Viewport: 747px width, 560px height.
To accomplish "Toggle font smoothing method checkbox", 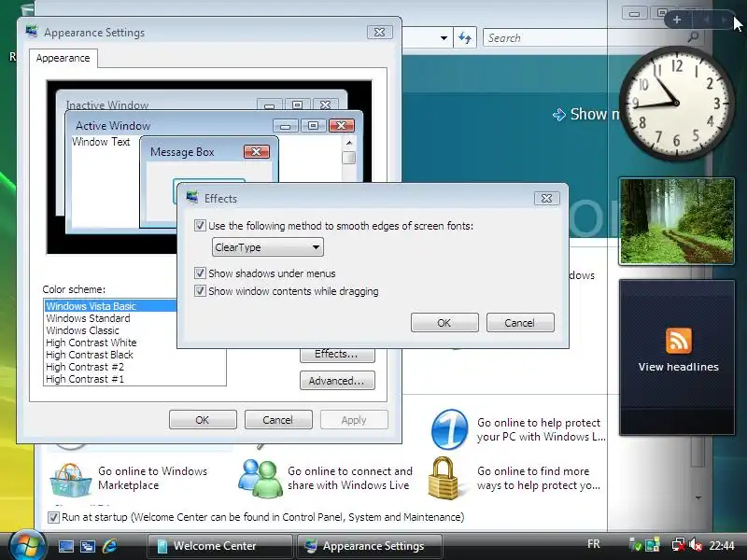I will [x=200, y=226].
